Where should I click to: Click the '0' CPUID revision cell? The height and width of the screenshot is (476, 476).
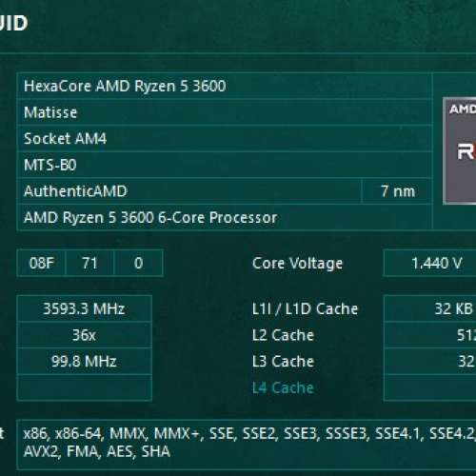click(138, 263)
